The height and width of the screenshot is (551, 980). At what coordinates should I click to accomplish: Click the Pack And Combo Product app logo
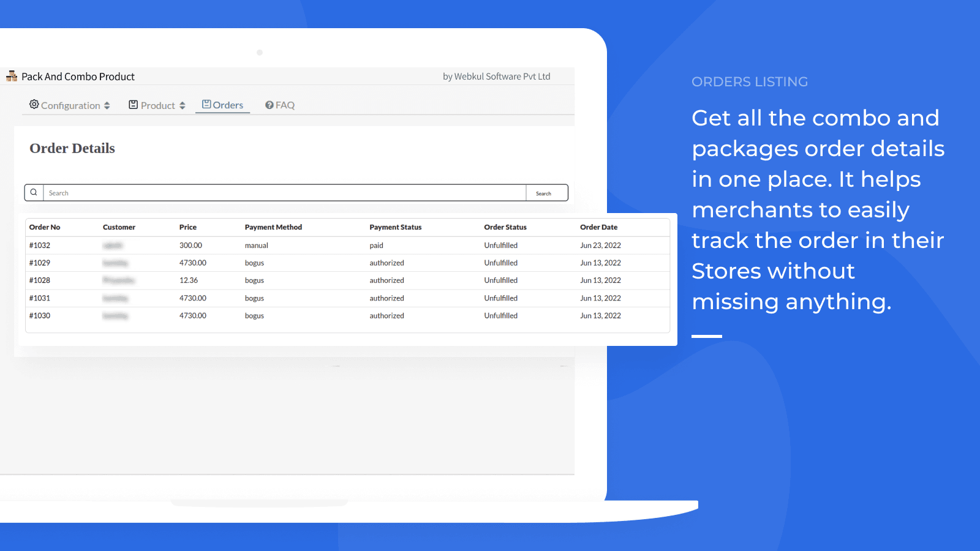[12, 76]
